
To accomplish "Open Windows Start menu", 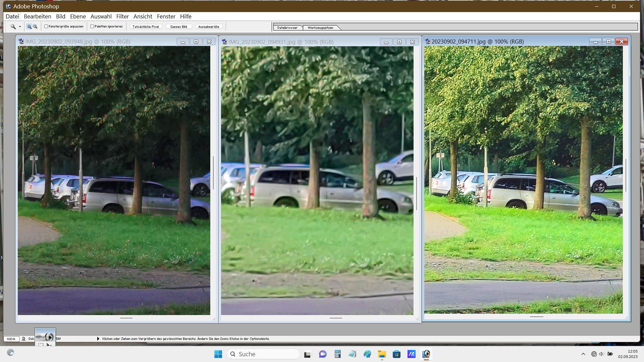I will 218,354.
